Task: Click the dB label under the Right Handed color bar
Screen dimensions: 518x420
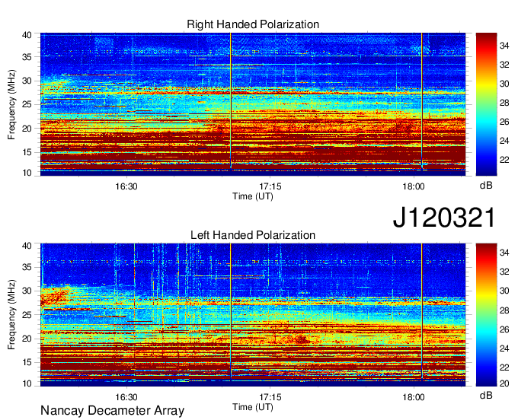Action: coord(486,186)
